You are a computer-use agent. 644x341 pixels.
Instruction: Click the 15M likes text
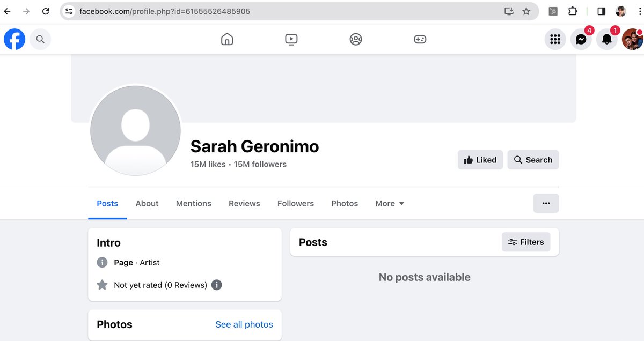click(x=208, y=165)
